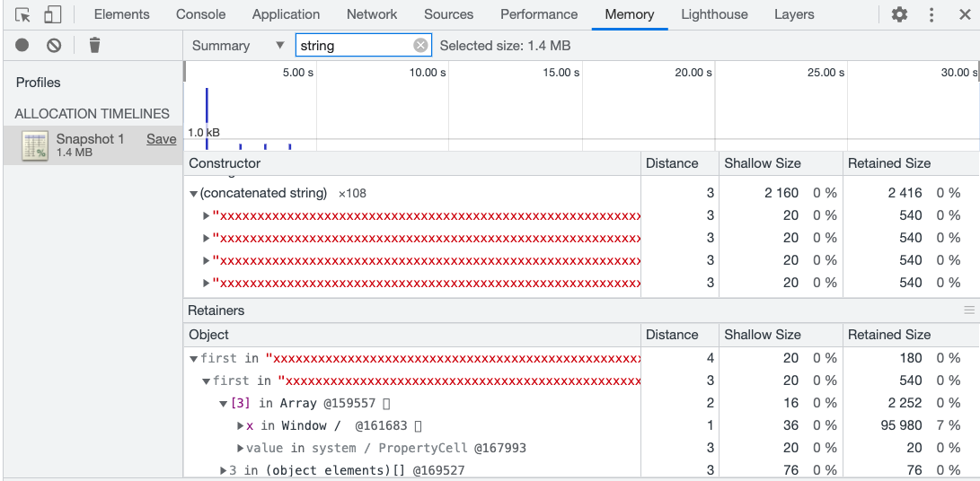Collapse the (concatenated string) constructor row
The width and height of the screenshot is (980, 481).
coord(193,194)
